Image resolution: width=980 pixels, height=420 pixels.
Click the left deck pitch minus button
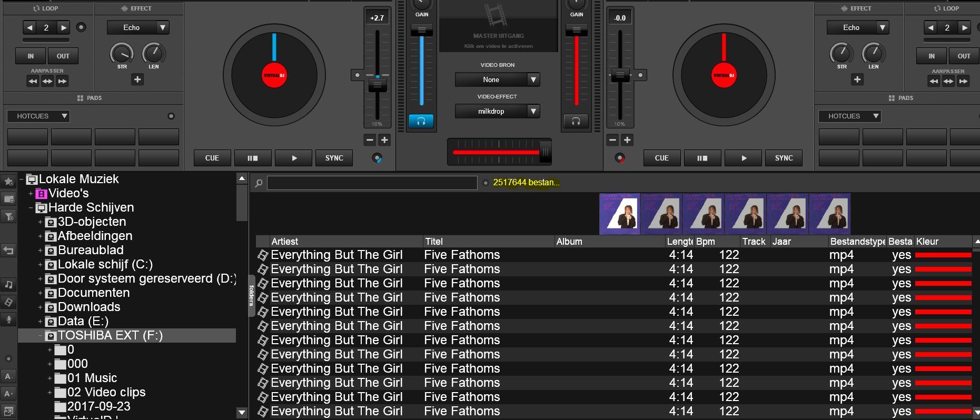[370, 139]
